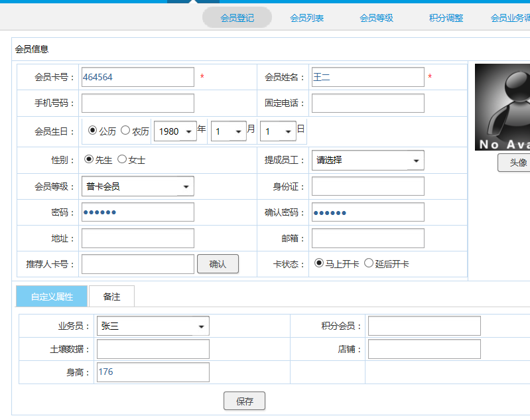The width and height of the screenshot is (530, 420).
Task: Click the 头像 upload button
Action: 515,163
